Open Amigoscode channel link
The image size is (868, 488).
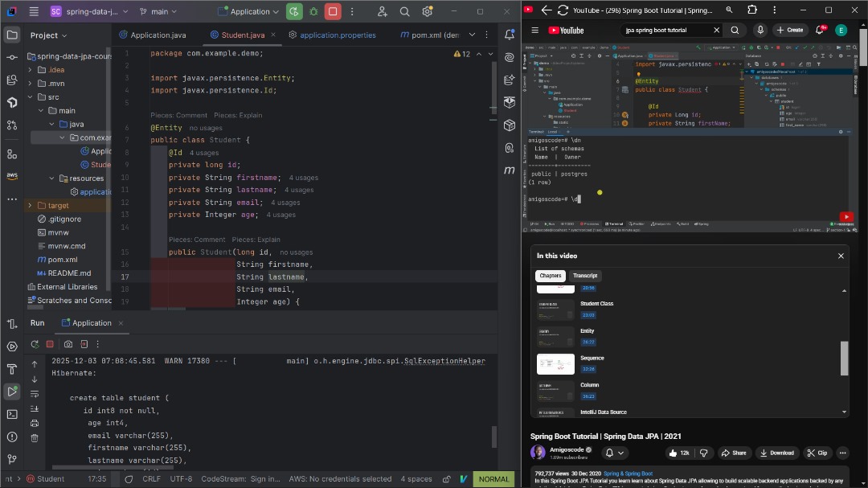point(567,449)
